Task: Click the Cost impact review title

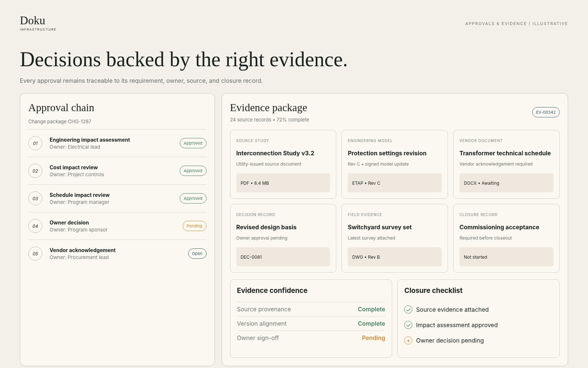Action: click(x=73, y=167)
